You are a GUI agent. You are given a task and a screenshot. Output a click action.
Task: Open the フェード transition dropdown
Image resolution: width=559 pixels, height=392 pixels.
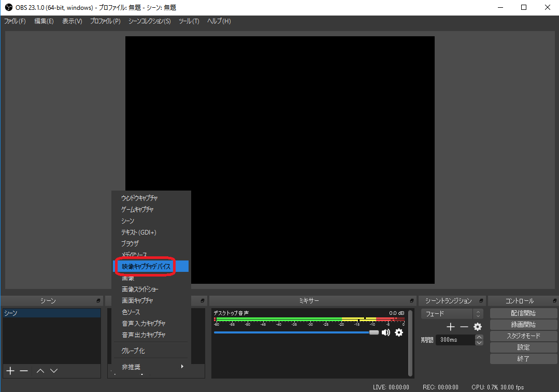(x=452, y=314)
